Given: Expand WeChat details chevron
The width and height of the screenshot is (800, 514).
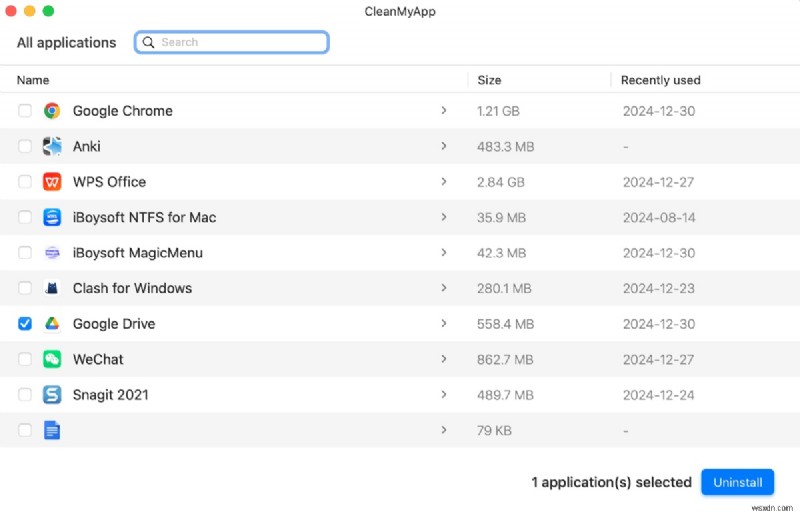Looking at the screenshot, I should (444, 359).
